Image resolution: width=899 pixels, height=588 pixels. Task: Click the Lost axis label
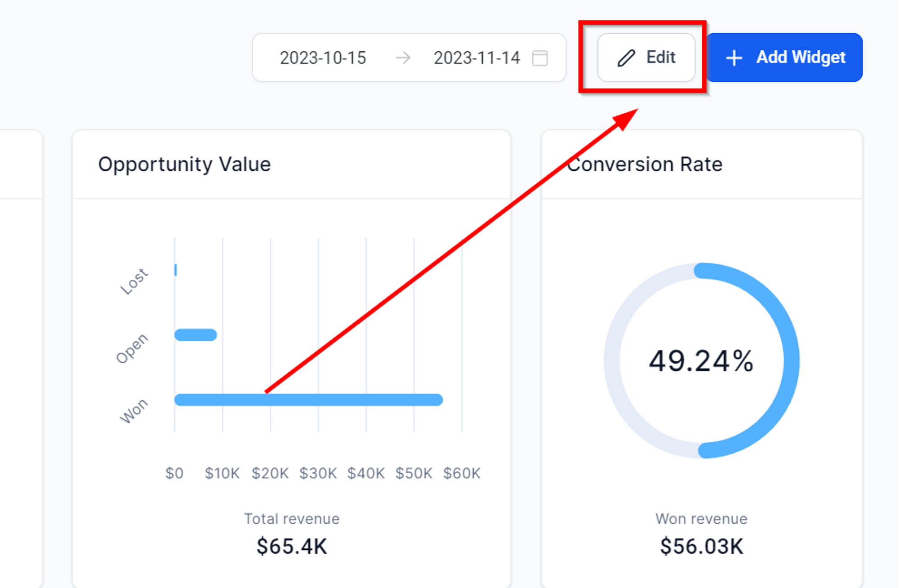(x=134, y=281)
